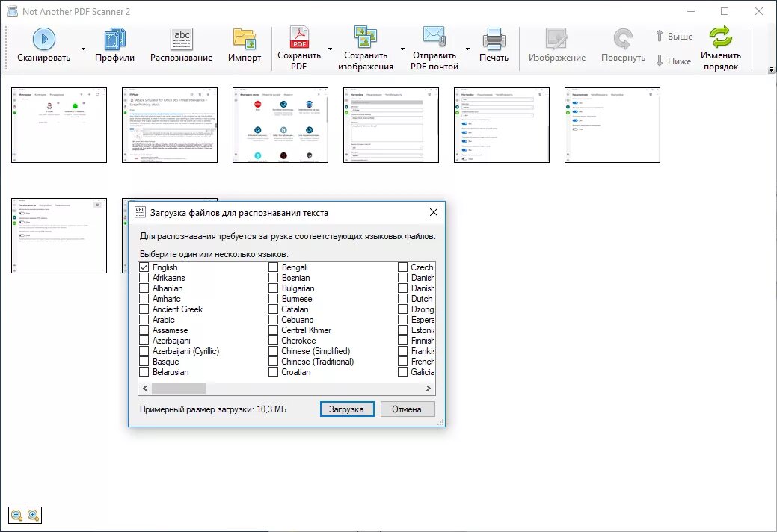Expand the Сохранить PDF dropdown arrow

tap(330, 49)
